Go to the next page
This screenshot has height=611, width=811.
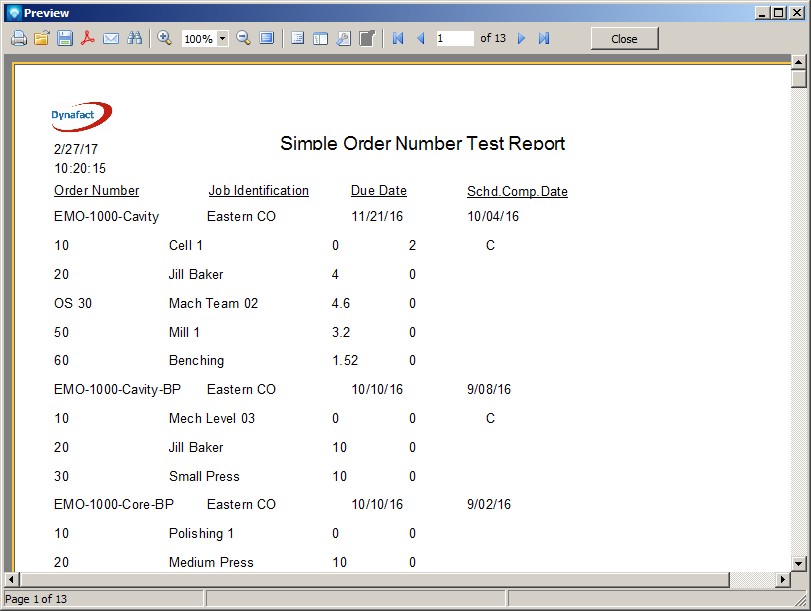pos(521,38)
